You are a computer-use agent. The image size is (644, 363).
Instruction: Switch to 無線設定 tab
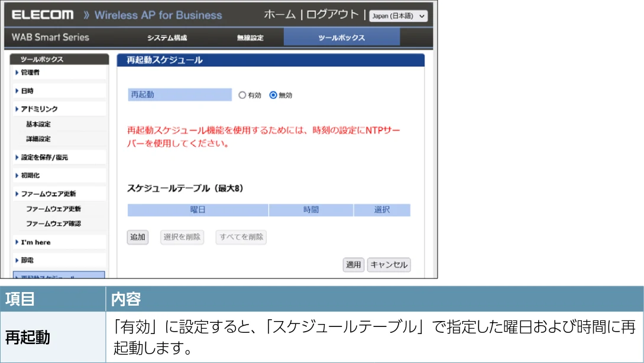click(250, 38)
